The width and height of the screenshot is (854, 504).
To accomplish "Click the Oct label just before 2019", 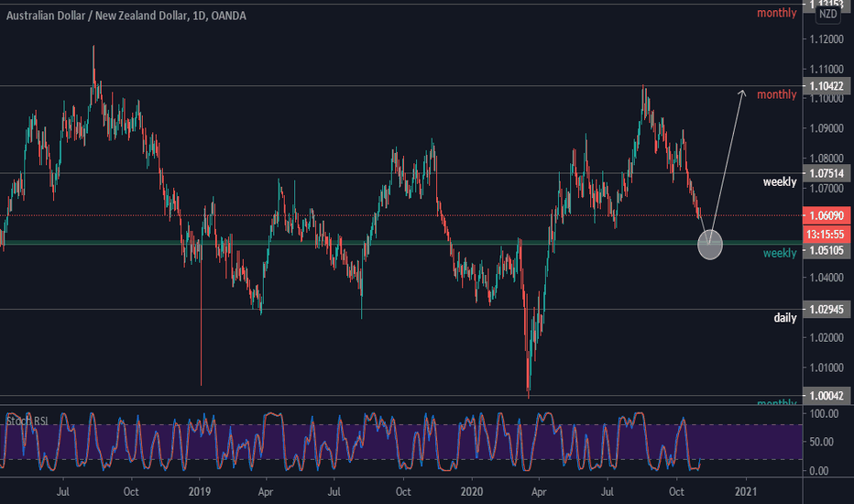I will [131, 491].
